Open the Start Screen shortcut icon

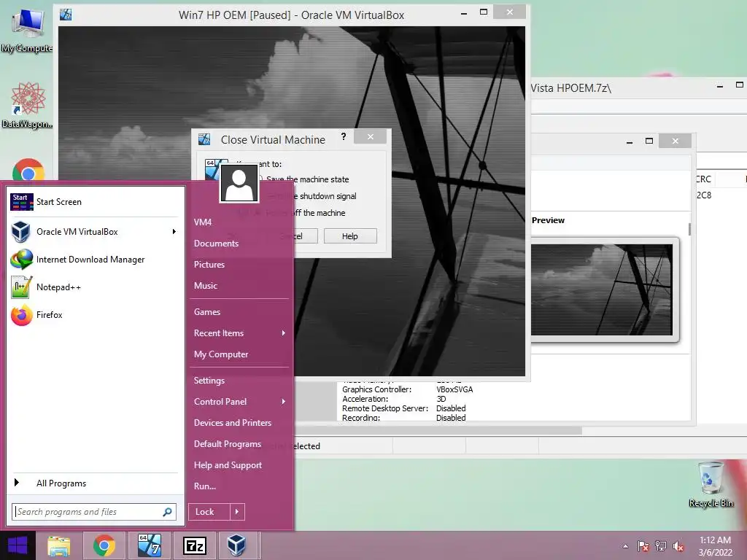coord(21,202)
